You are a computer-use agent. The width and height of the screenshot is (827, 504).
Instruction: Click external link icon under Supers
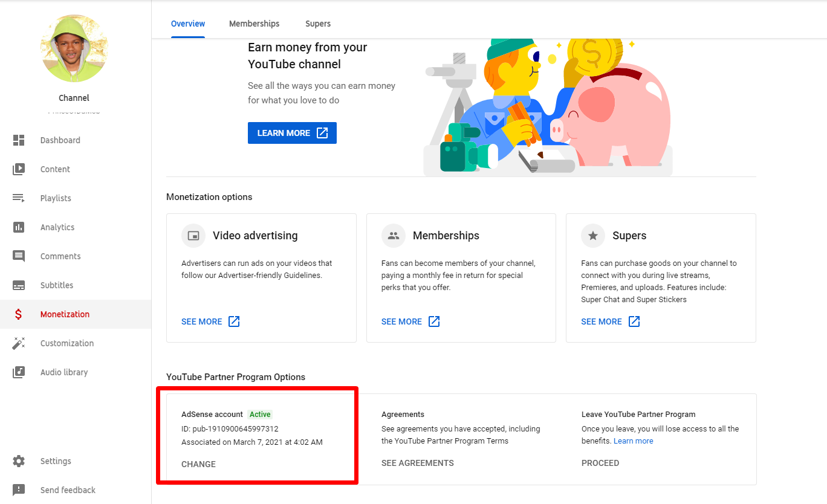[634, 321]
